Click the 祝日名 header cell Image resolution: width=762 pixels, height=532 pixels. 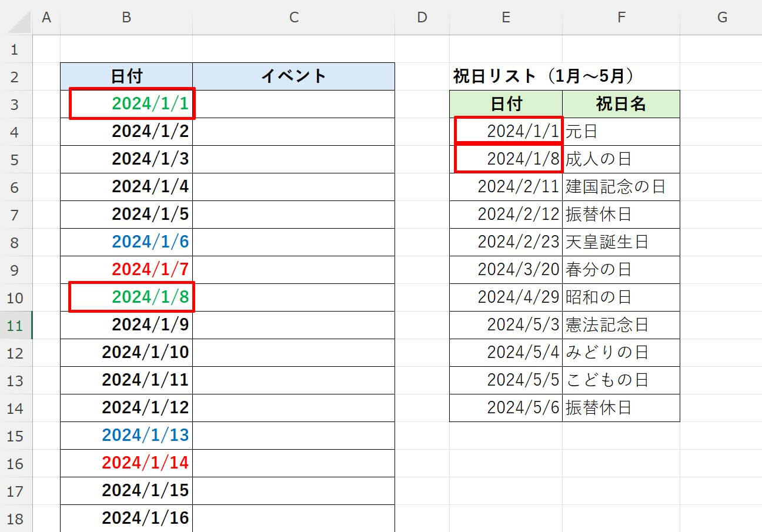pyautogui.click(x=621, y=104)
